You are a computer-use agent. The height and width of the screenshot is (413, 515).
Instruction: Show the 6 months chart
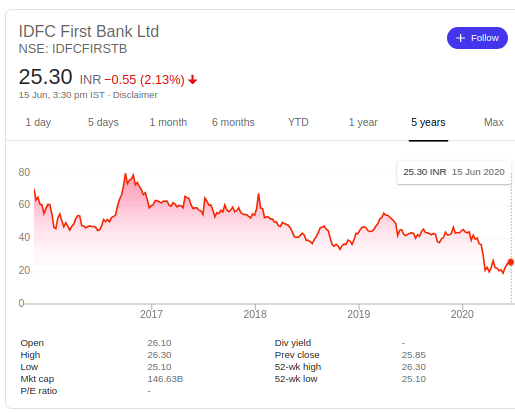tap(233, 122)
